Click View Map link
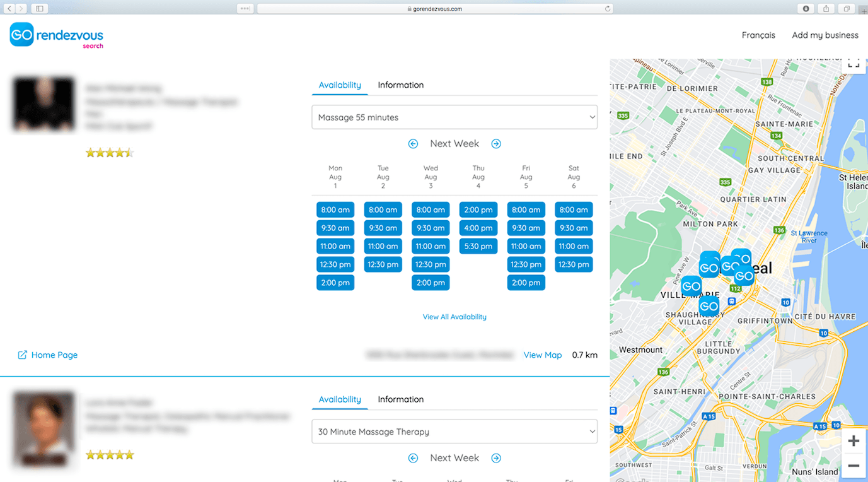The image size is (868, 482). pyautogui.click(x=543, y=355)
